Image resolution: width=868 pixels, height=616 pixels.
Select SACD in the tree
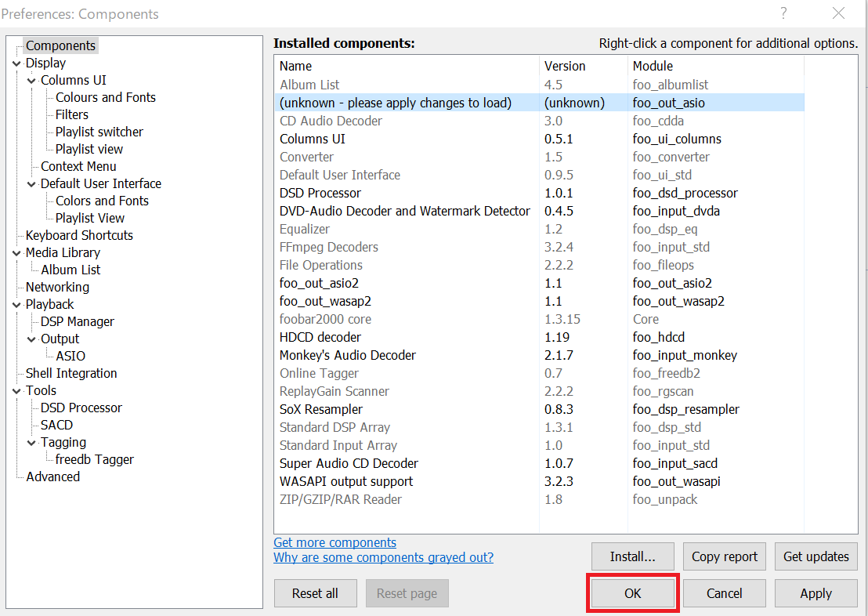[56, 425]
